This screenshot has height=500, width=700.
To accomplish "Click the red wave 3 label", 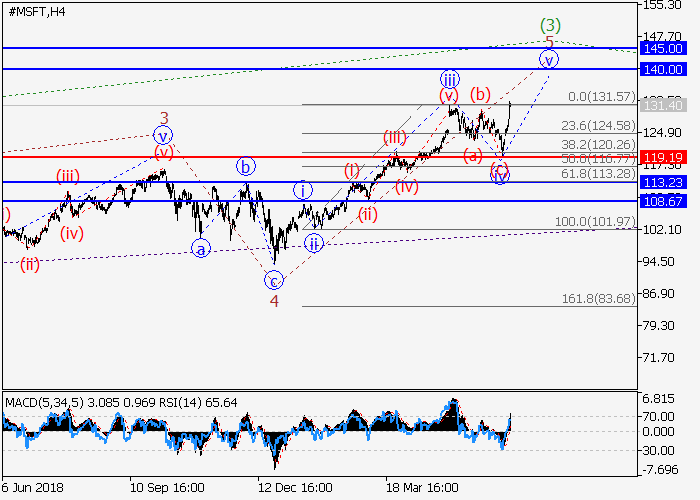I will click(164, 117).
